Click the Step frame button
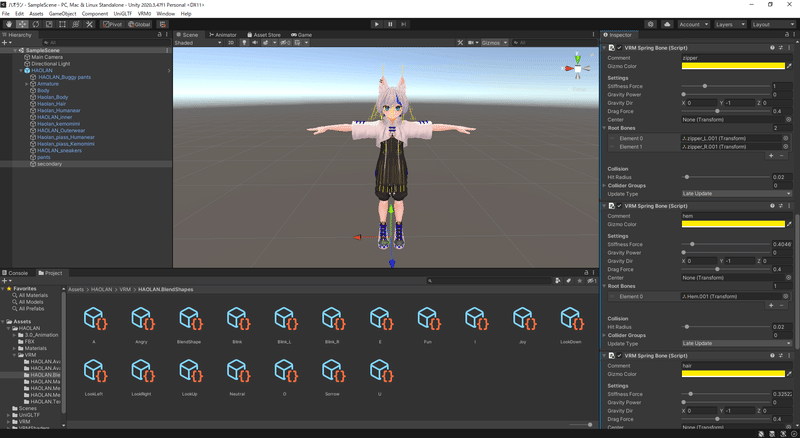This screenshot has height=438, width=800. pyautogui.click(x=403, y=24)
